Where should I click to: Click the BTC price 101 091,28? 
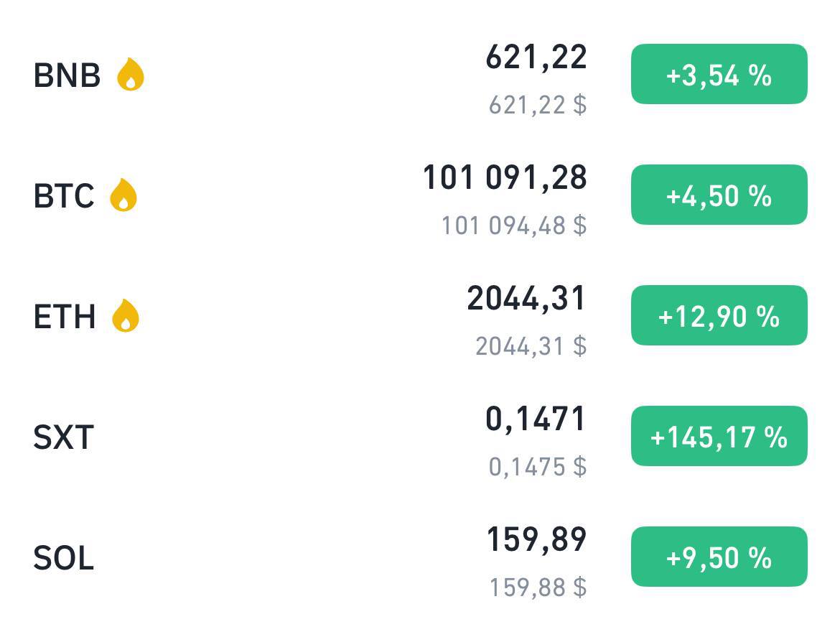[x=505, y=178]
